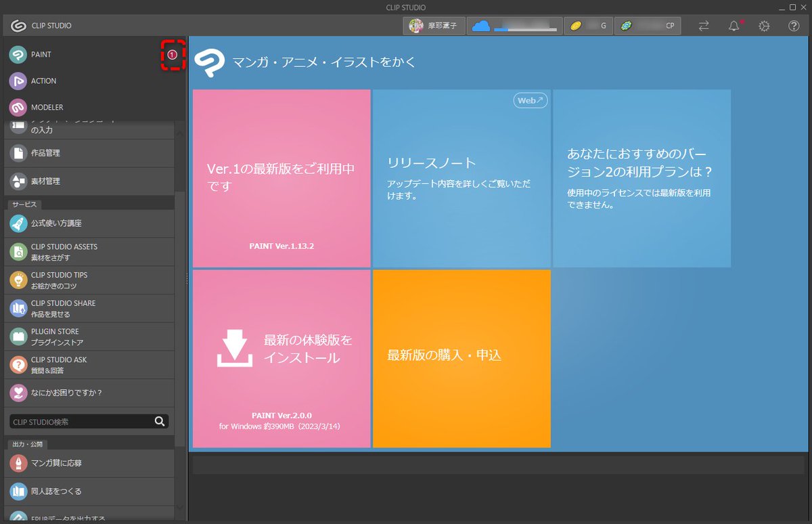Click the rocket icon for 公式使い方講座

tap(18, 223)
